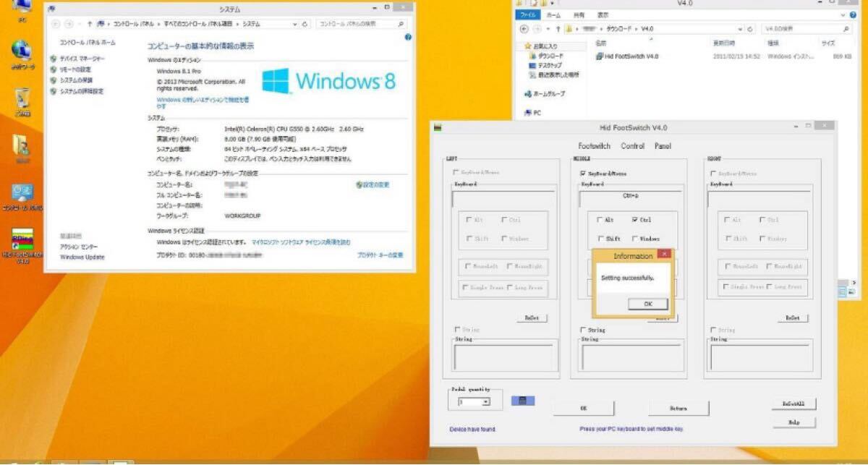Uncheck the MIDDLE Ctrl checkbox
This screenshot has width=868, height=465.
(x=634, y=220)
